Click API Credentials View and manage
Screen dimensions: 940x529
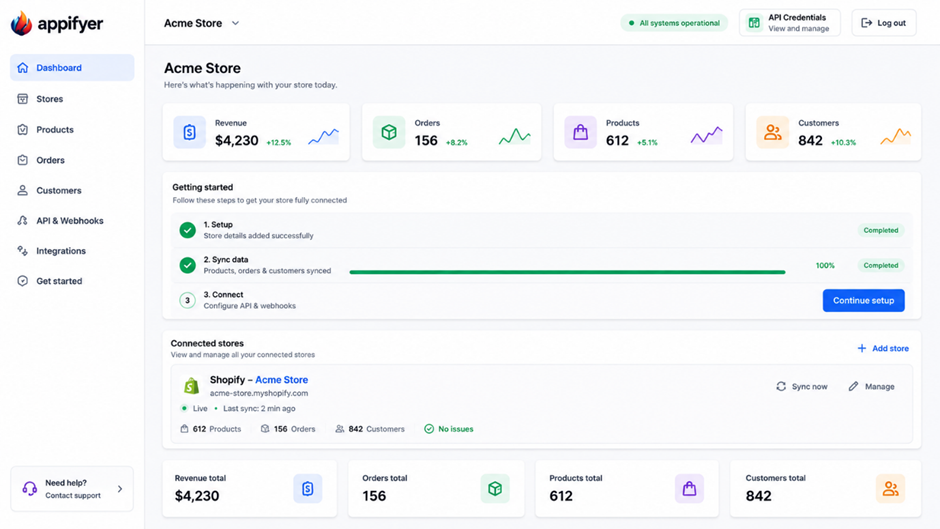pyautogui.click(x=790, y=23)
